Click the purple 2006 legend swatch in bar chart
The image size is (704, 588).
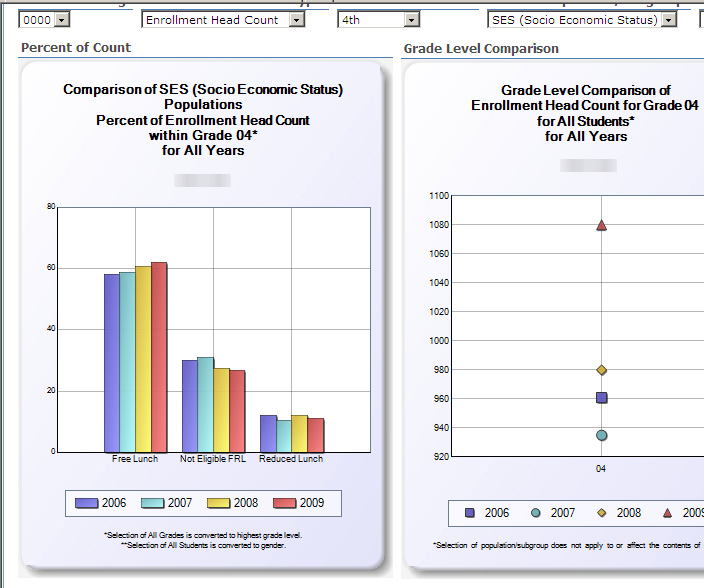pos(86,503)
